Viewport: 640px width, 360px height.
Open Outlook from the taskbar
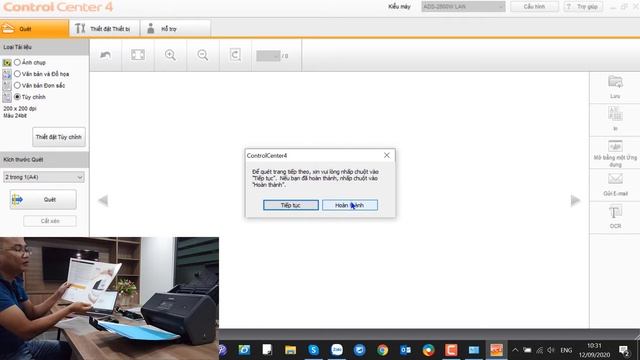405,350
